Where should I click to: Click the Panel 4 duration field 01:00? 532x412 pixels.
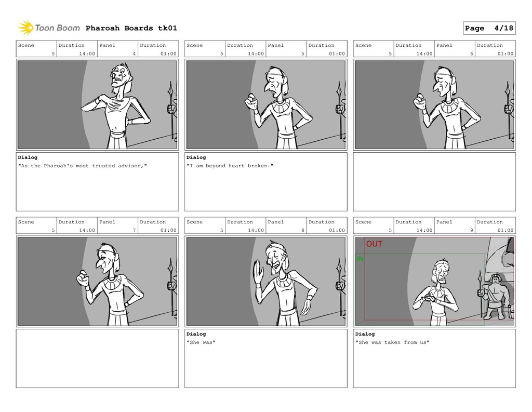pyautogui.click(x=158, y=49)
